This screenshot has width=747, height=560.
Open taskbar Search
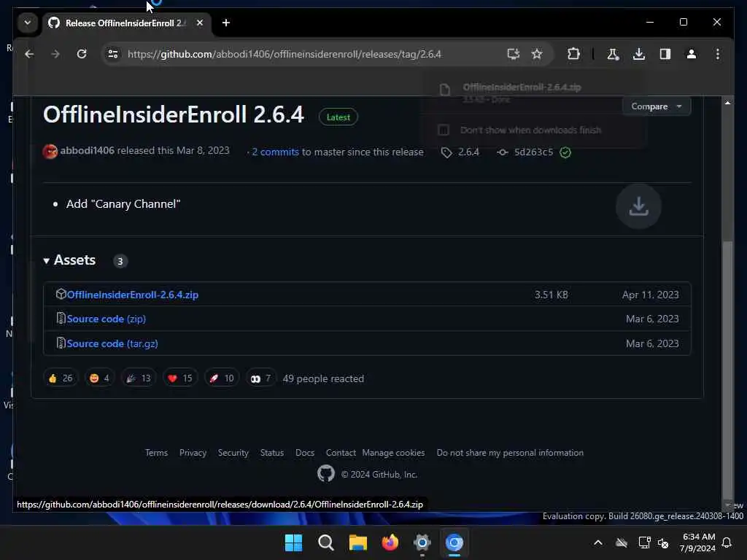[x=326, y=542]
